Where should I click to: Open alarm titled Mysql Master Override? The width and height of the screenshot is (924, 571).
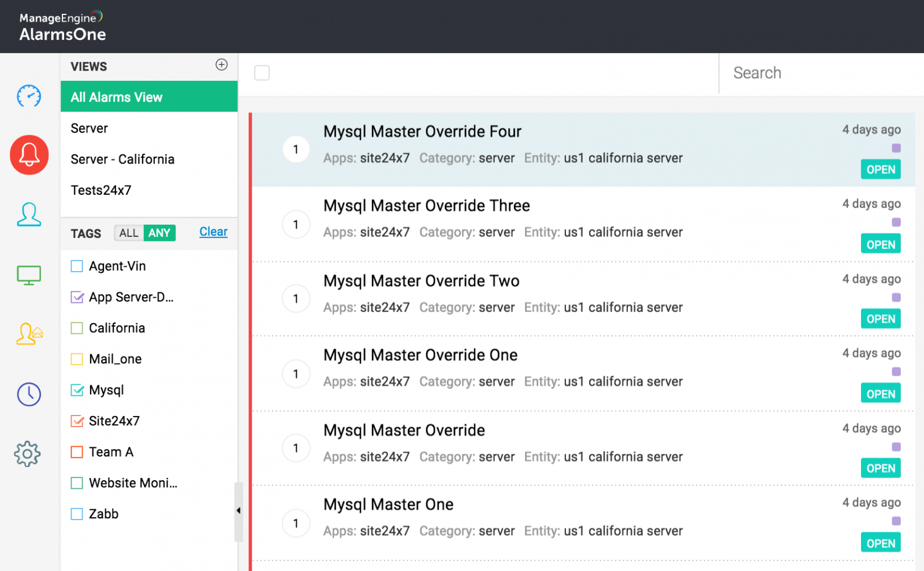point(404,430)
